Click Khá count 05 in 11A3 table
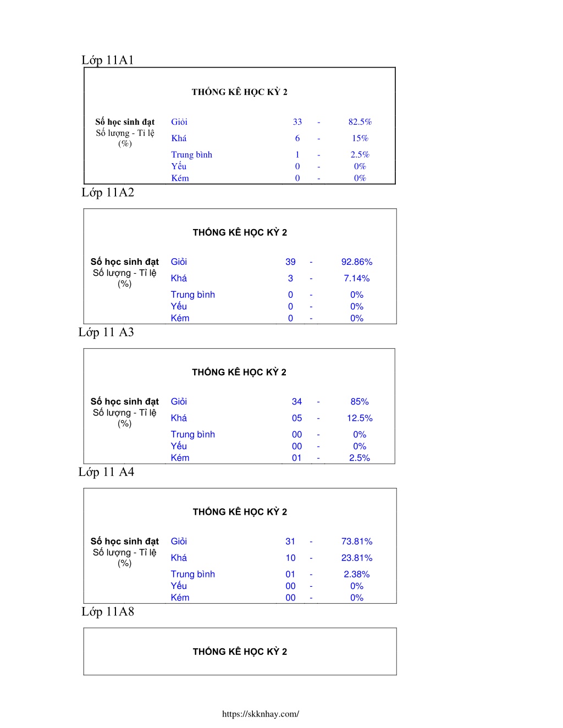Screen dimensions: 563x728 (x=297, y=418)
